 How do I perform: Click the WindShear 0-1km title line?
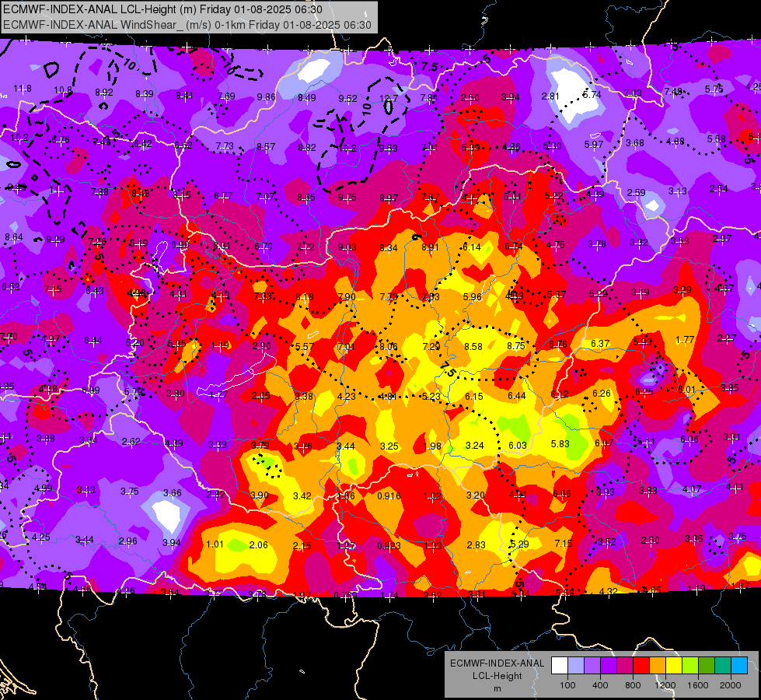187,25
